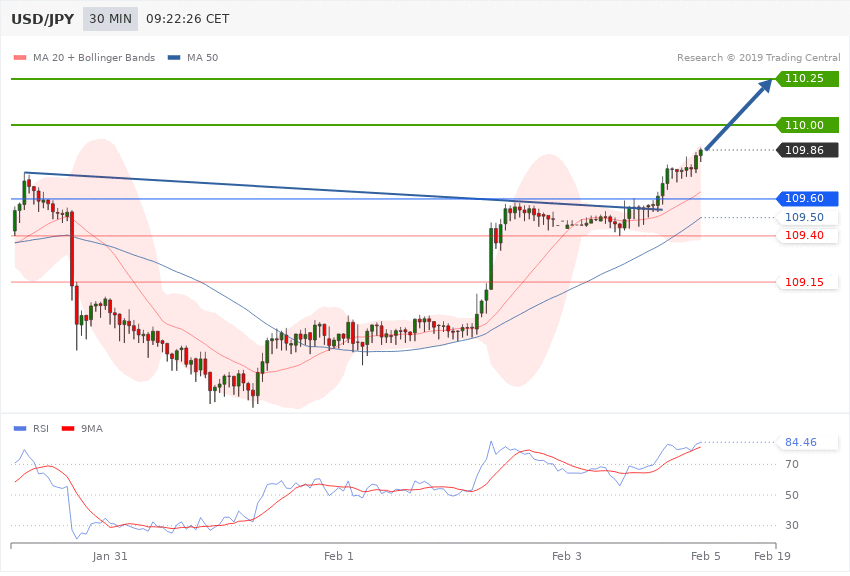The width and height of the screenshot is (850, 576).
Task: Click the 9MA legend label
Action: 92,429
